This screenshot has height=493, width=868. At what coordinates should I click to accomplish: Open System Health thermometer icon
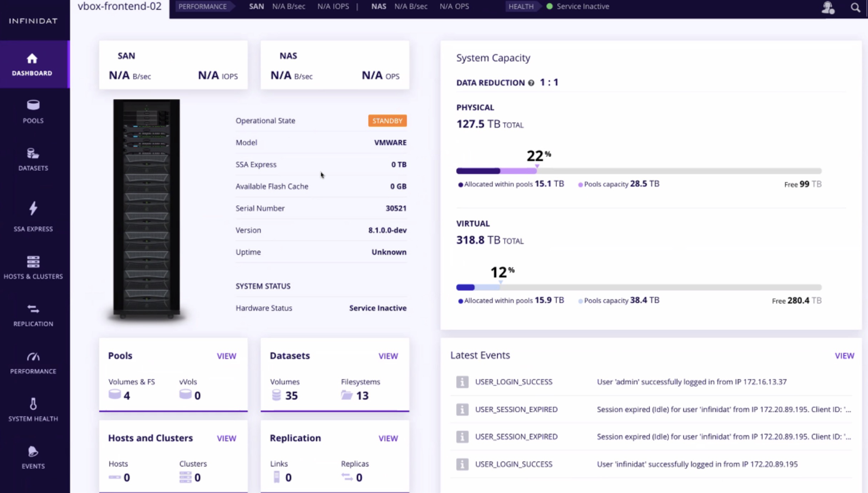pyautogui.click(x=33, y=404)
